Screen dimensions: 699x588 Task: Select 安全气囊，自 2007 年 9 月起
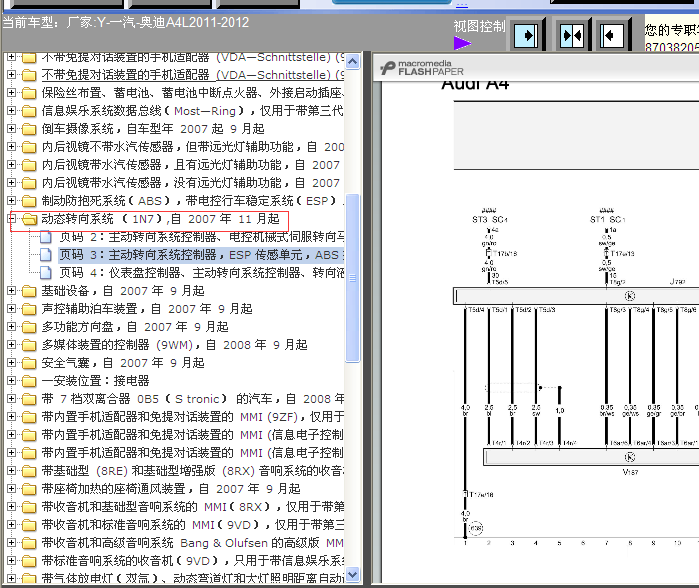click(x=123, y=363)
